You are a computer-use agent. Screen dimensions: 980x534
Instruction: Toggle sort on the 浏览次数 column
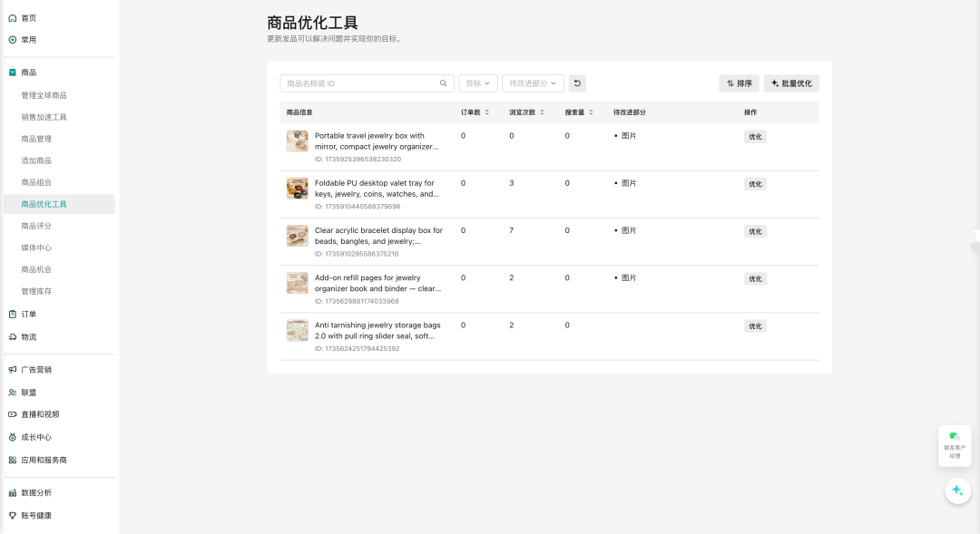[x=542, y=112]
